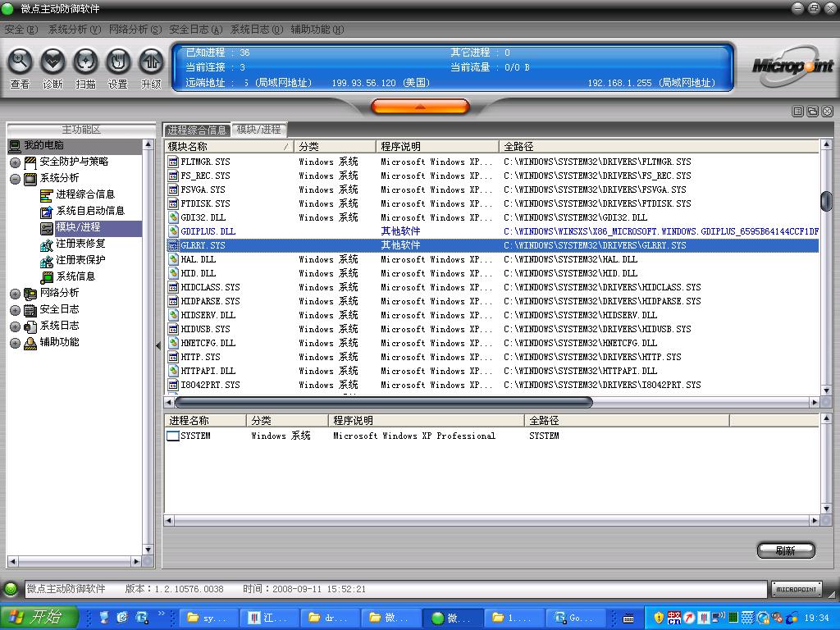
Task: Open the 网络分析(S) menu
Action: pyautogui.click(x=135, y=30)
